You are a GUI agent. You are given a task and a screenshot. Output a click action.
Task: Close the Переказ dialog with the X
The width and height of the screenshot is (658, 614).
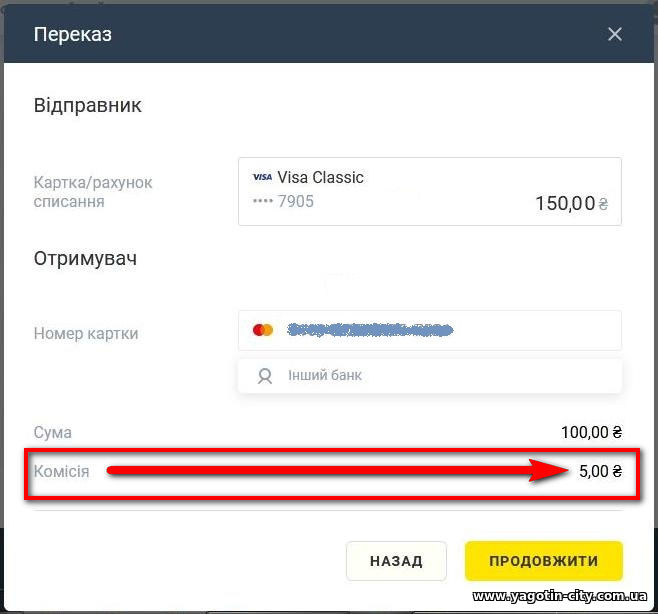click(615, 34)
